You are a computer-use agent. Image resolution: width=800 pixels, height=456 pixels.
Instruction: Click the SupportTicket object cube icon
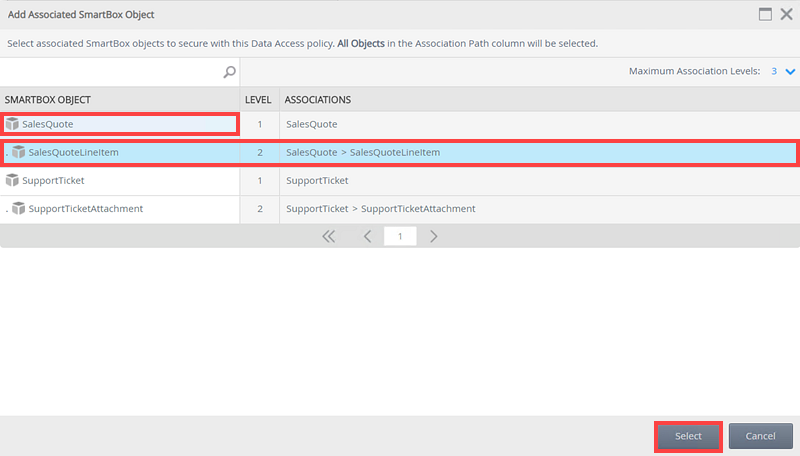click(12, 181)
